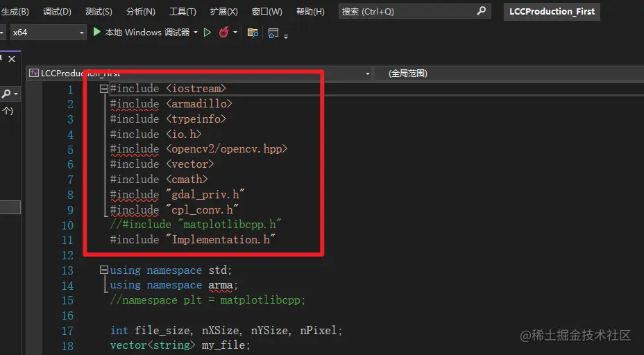Click the start without debugging outline arrow
The image size is (644, 355).
tap(207, 33)
